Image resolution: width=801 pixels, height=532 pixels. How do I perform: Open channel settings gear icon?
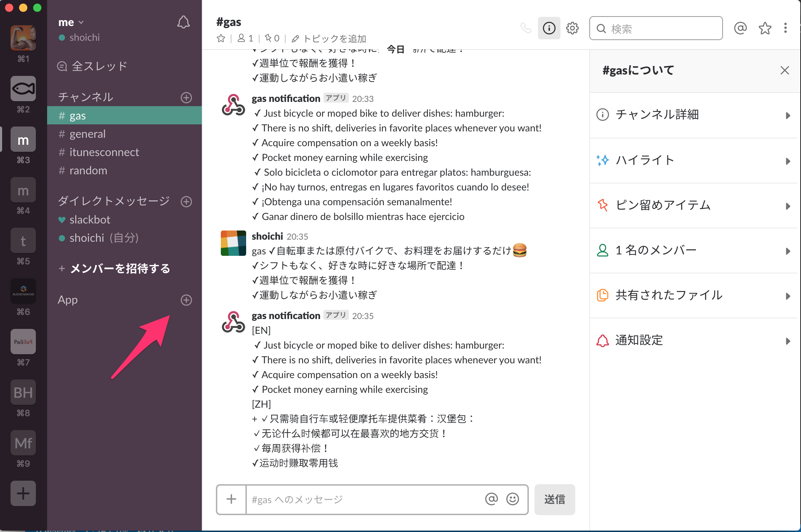coord(572,28)
